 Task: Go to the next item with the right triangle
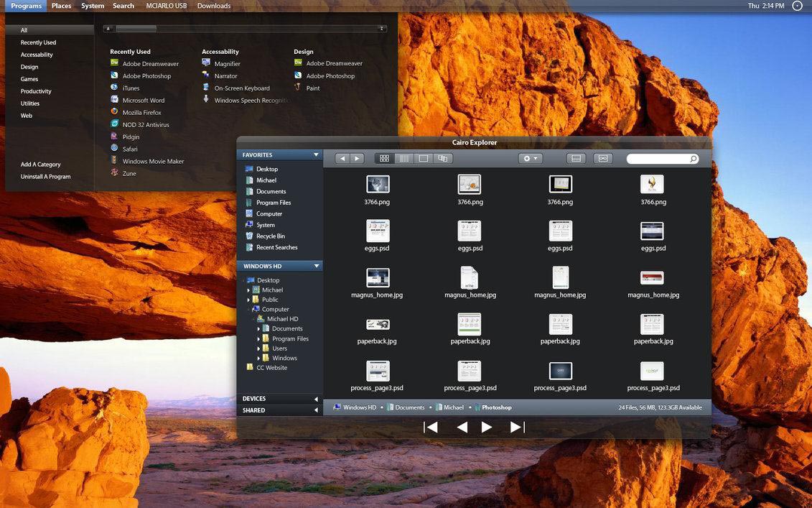pyautogui.click(x=486, y=427)
